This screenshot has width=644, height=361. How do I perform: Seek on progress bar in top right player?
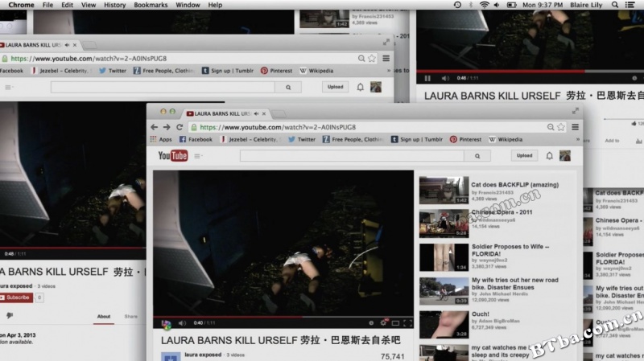pyautogui.click(x=530, y=72)
